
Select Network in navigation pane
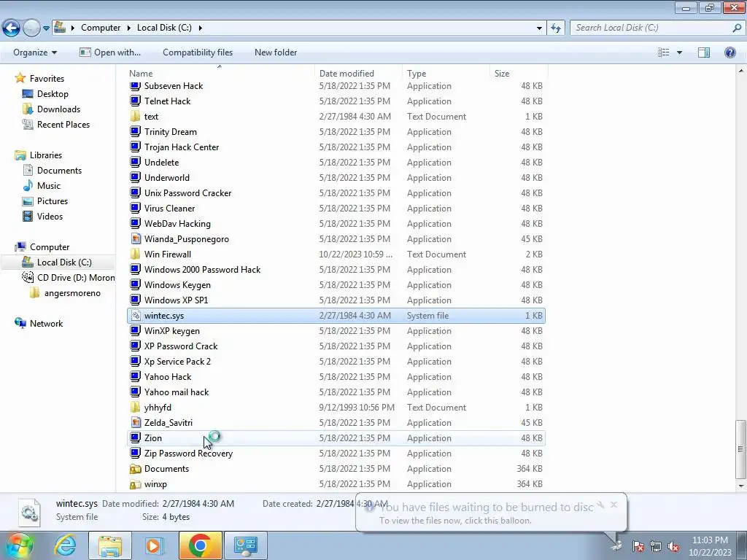tap(46, 323)
